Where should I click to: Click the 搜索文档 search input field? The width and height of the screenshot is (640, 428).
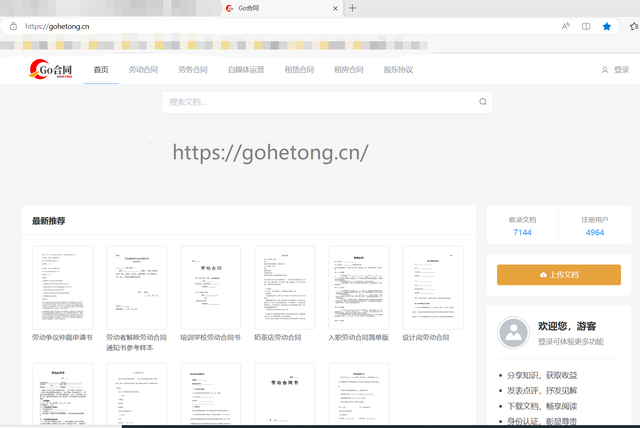pyautogui.click(x=327, y=102)
